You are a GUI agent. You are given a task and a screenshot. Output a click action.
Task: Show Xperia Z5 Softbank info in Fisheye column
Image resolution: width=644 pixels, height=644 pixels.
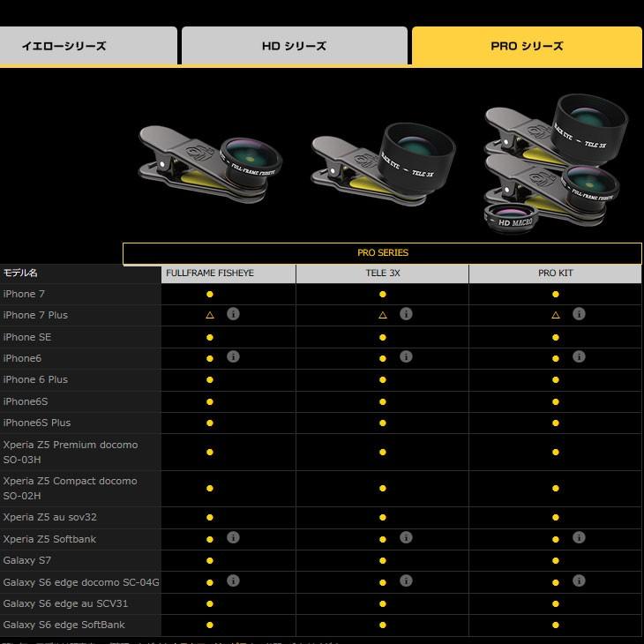pyautogui.click(x=233, y=538)
